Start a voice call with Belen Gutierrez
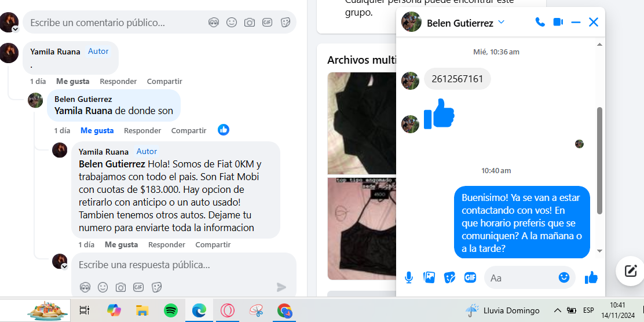Screen dimensions: 644x322 click(540, 22)
